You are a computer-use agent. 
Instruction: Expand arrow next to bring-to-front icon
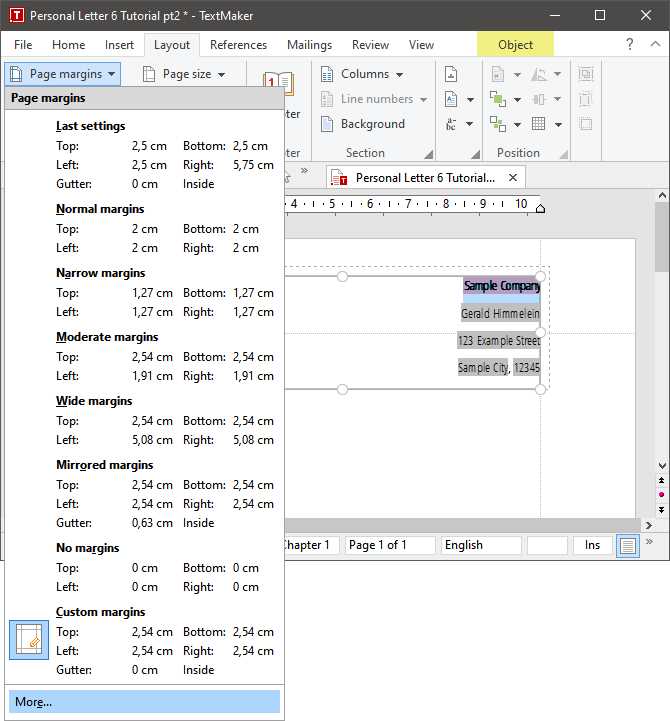[x=517, y=99]
